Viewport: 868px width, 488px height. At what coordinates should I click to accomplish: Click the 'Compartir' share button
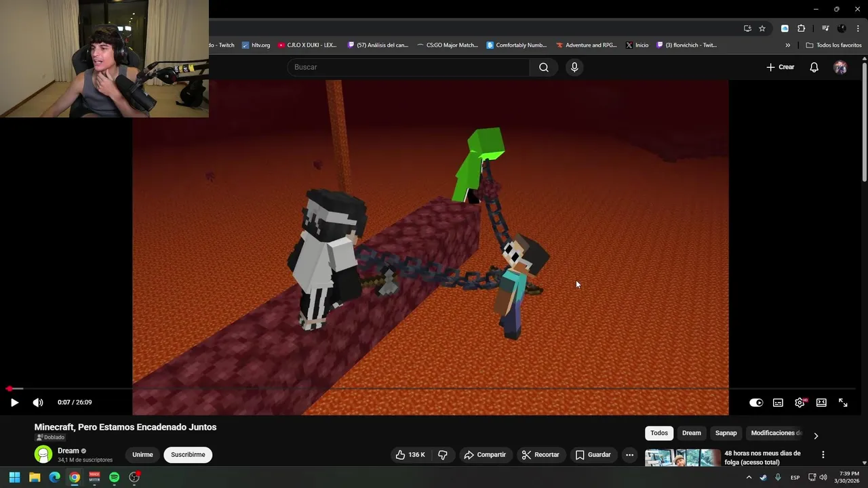[x=485, y=455]
